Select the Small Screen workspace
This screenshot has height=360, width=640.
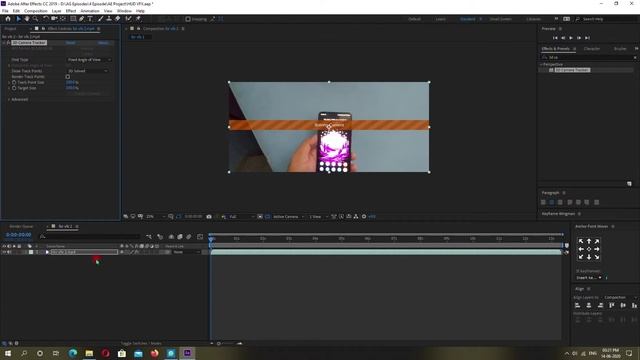500,19
